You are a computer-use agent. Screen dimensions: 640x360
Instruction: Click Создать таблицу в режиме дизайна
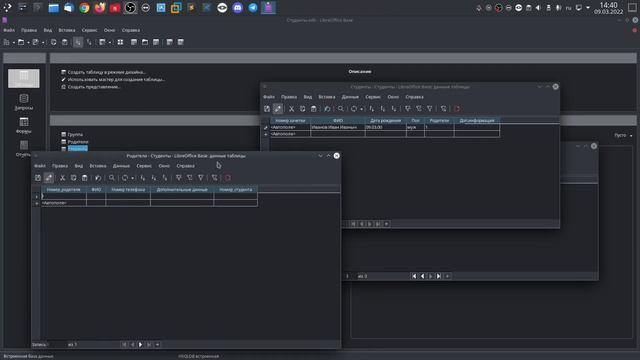coord(107,72)
